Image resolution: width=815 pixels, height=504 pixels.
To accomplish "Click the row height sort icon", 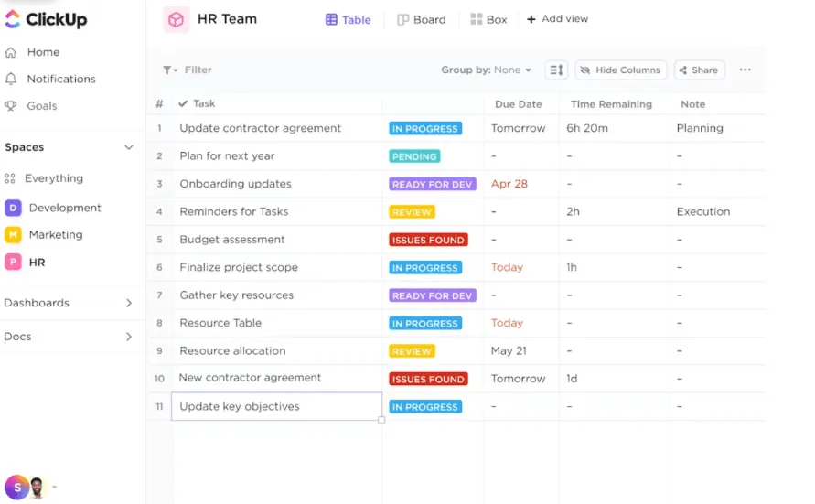I will tap(556, 70).
